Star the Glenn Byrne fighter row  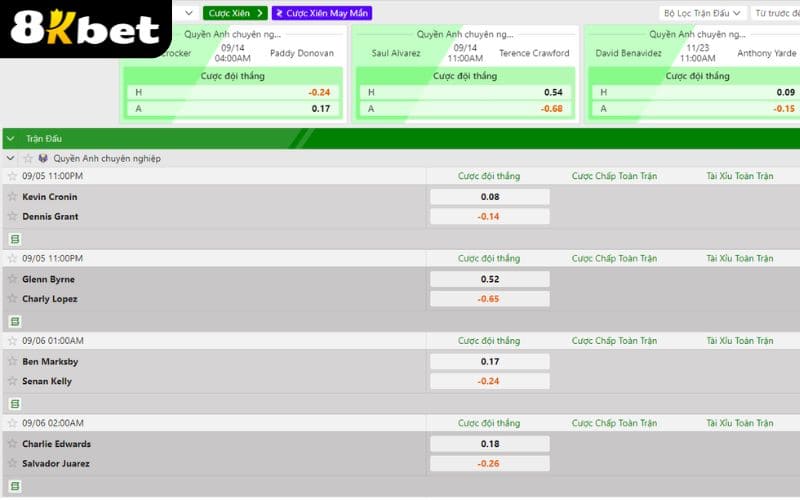tap(13, 279)
